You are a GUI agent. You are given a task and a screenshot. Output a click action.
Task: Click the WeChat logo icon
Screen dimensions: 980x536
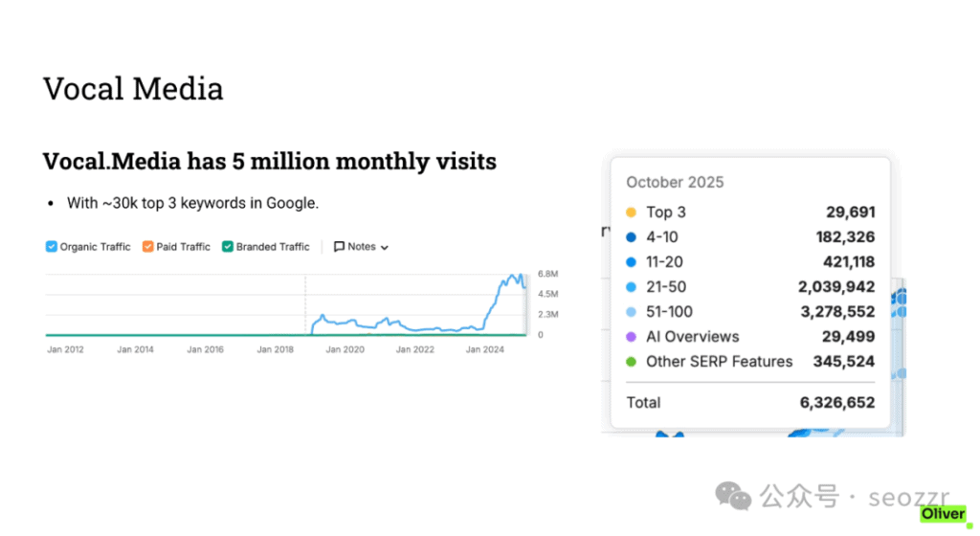(x=735, y=497)
